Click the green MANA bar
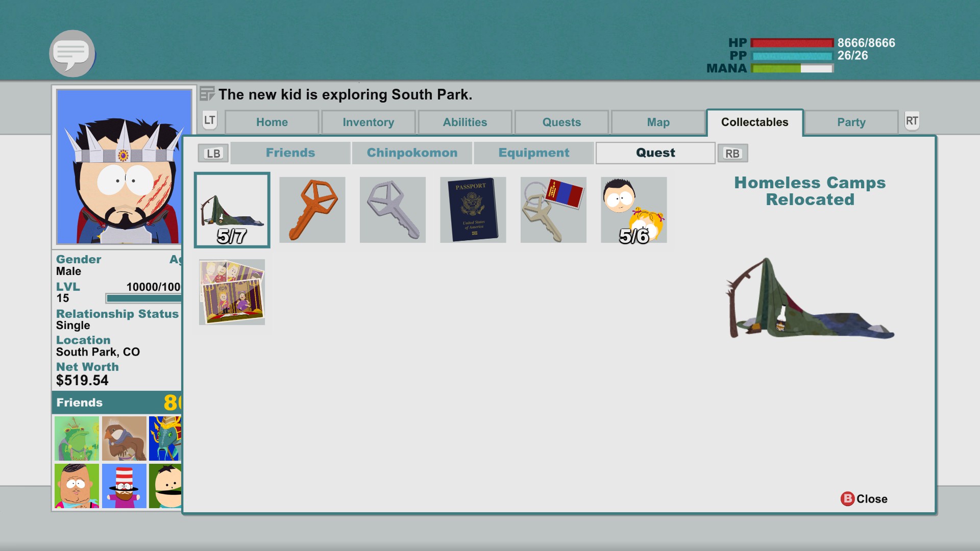This screenshot has height=551, width=980. (792, 68)
